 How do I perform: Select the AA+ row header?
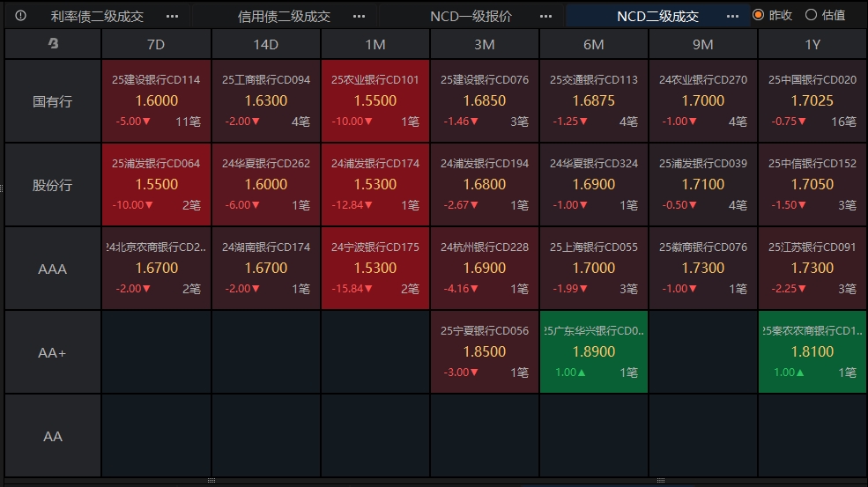click(53, 352)
